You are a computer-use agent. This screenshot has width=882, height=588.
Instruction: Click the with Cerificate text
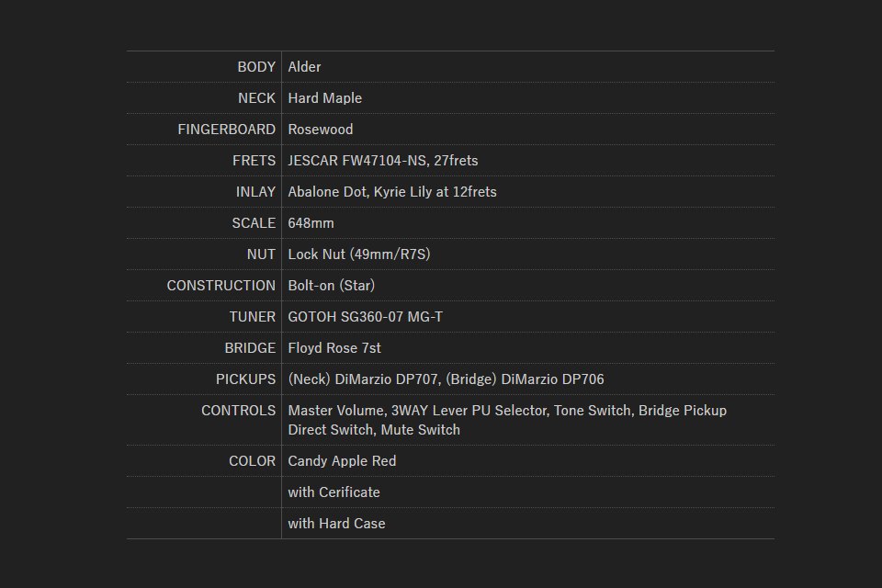pyautogui.click(x=334, y=492)
